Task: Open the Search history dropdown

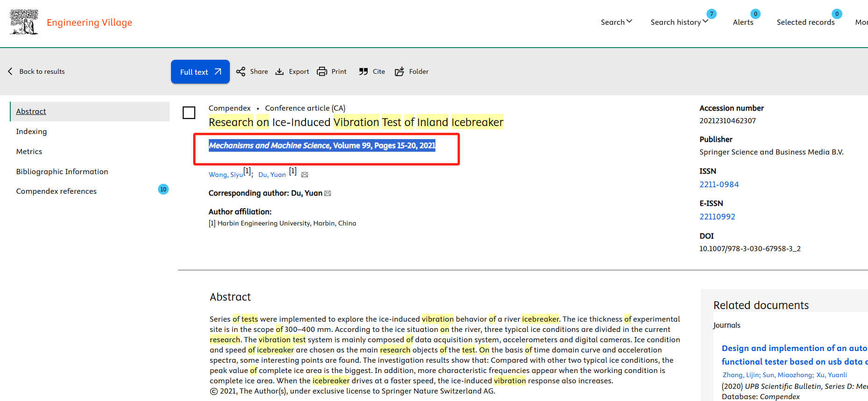Action: 679,22
